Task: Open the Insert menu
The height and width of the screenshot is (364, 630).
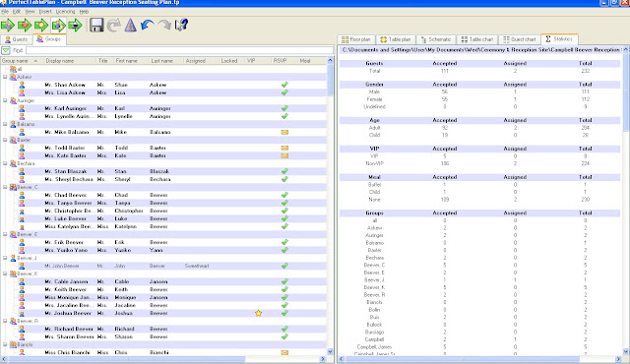Action: (45, 12)
